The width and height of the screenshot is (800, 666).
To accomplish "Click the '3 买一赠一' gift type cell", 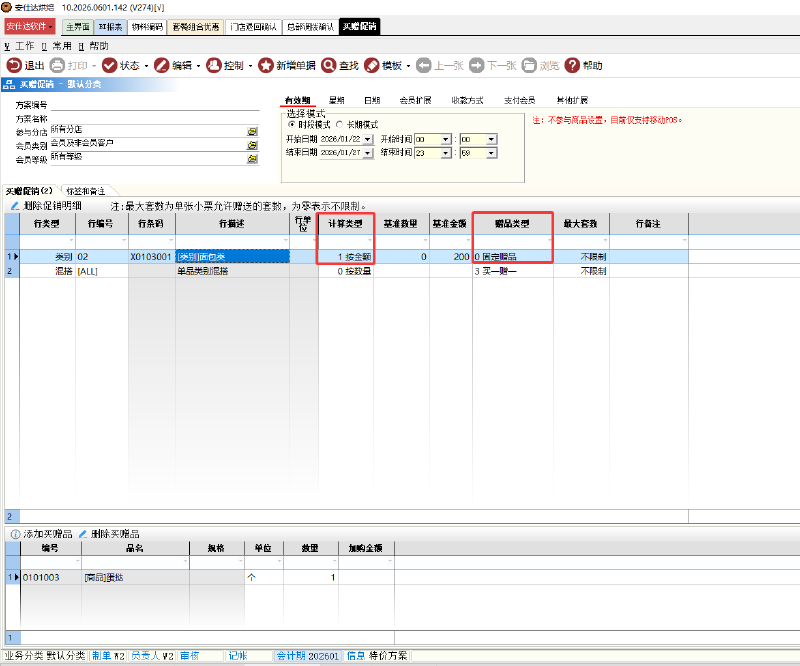I will 512,271.
